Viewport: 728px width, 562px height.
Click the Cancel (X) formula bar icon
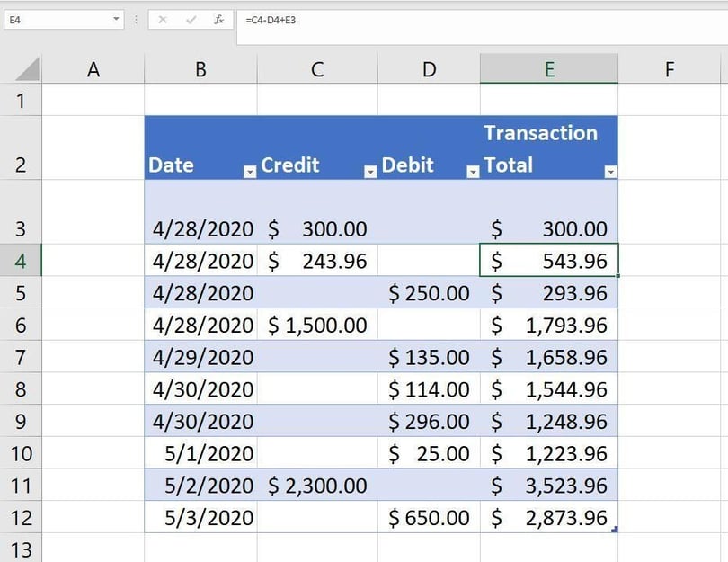coord(163,19)
